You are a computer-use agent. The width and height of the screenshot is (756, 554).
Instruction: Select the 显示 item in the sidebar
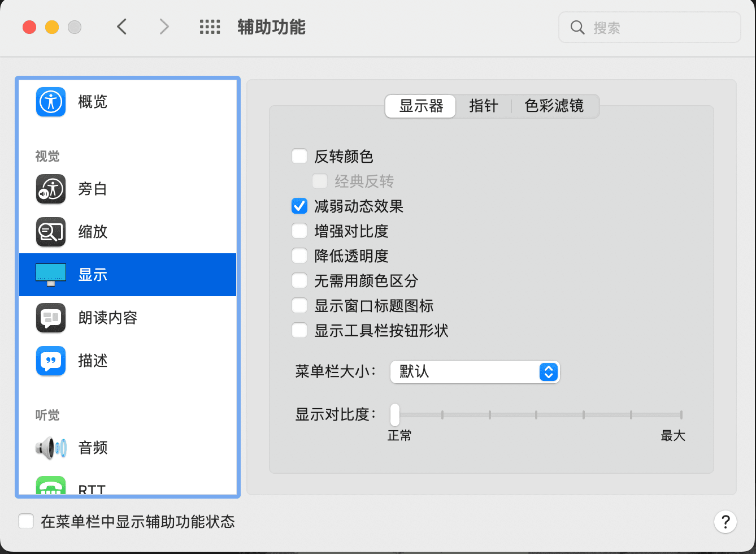pos(128,275)
